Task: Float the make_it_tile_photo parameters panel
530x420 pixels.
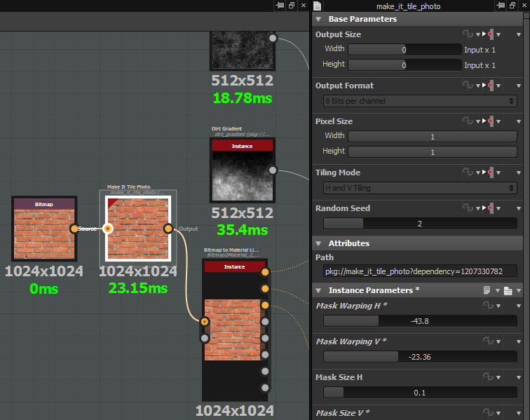Action: pos(512,6)
